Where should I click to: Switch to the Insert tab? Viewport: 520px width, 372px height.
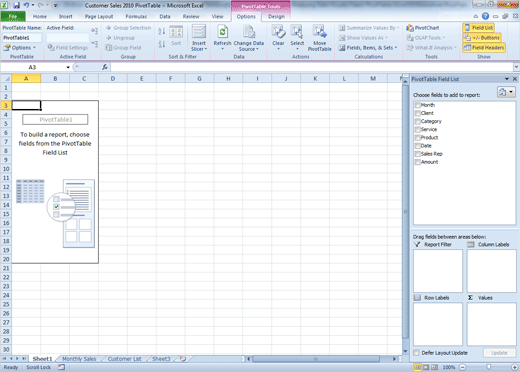click(65, 16)
